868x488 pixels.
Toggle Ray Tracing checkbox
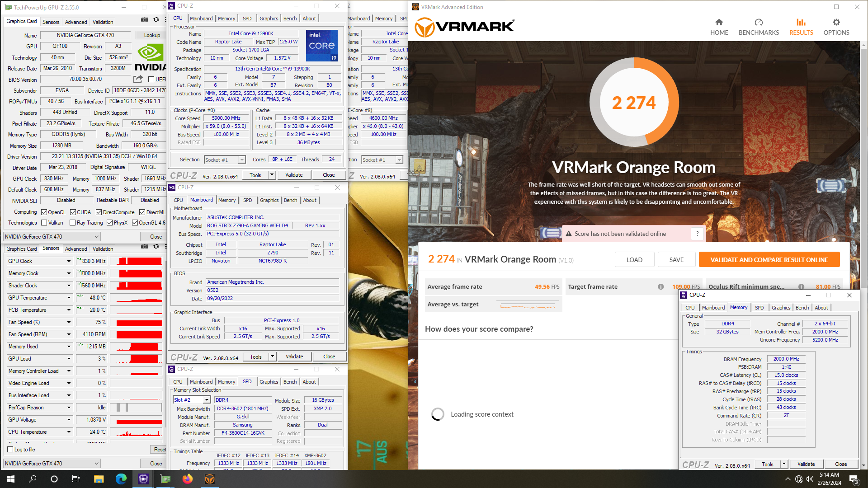(72, 222)
